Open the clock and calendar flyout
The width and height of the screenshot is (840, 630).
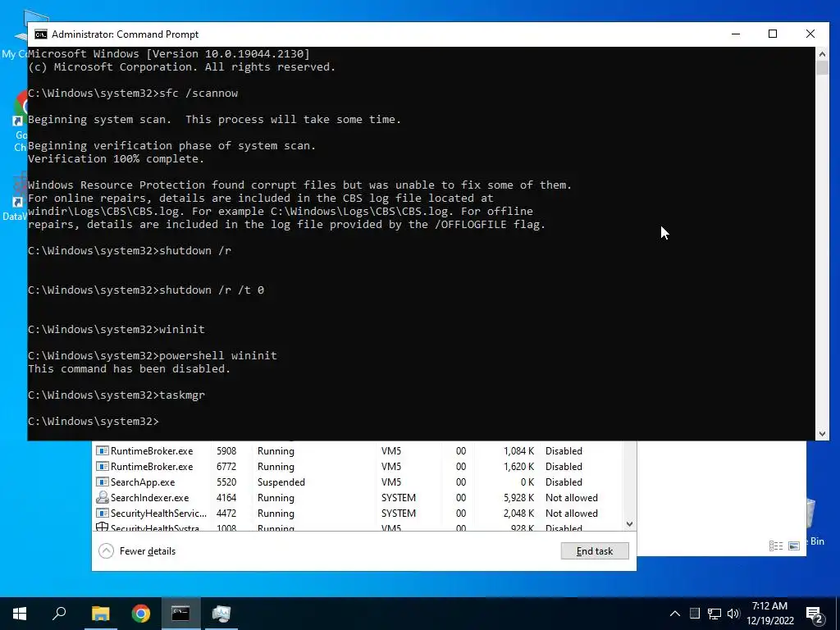(x=769, y=614)
